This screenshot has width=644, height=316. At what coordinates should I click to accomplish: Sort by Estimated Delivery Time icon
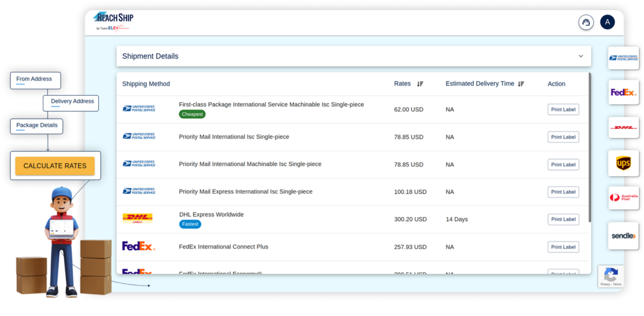[x=521, y=84]
